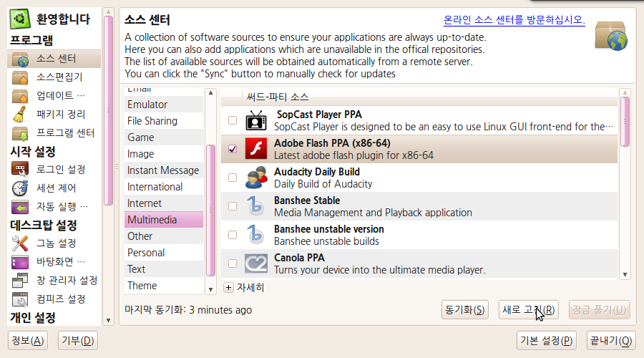Image resolution: width=644 pixels, height=358 pixels.
Task: Open 소스편집기 sidebar icon
Action: (20, 77)
